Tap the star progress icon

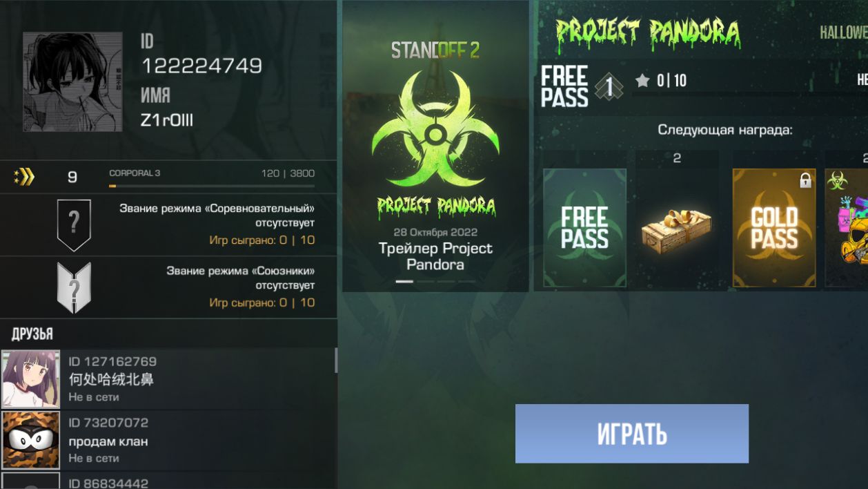point(642,81)
